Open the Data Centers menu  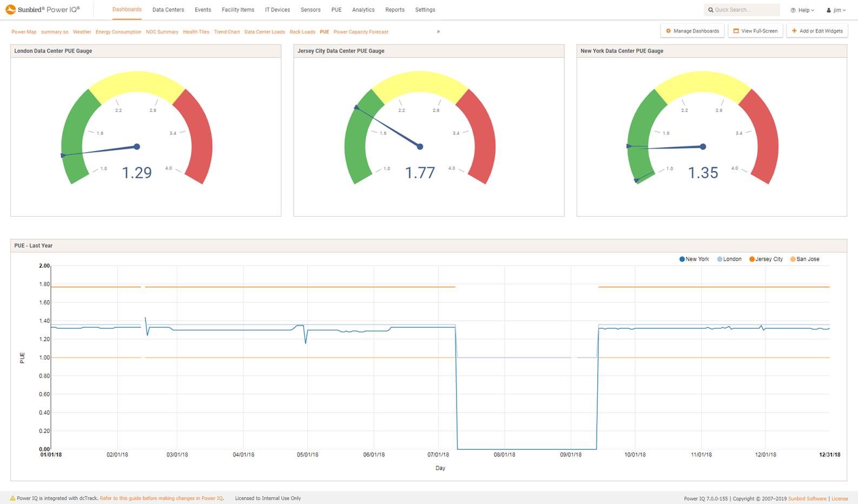(x=168, y=10)
